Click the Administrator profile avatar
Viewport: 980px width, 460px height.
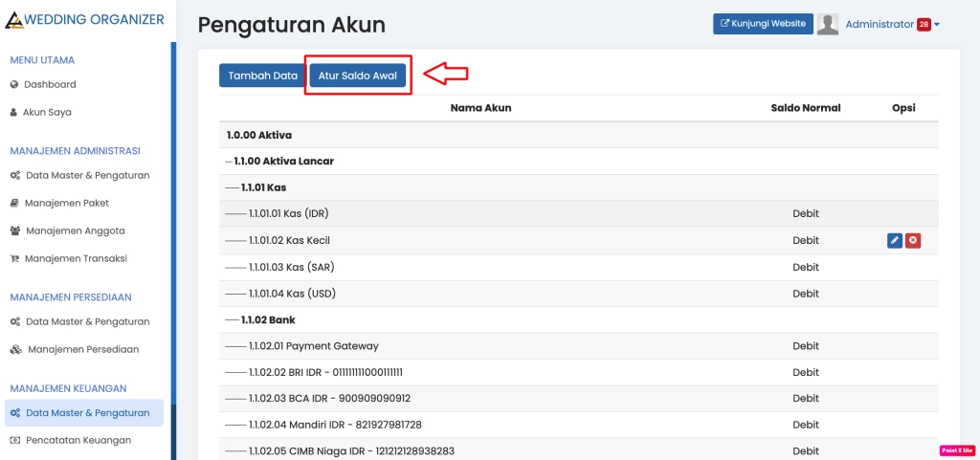pyautogui.click(x=828, y=25)
